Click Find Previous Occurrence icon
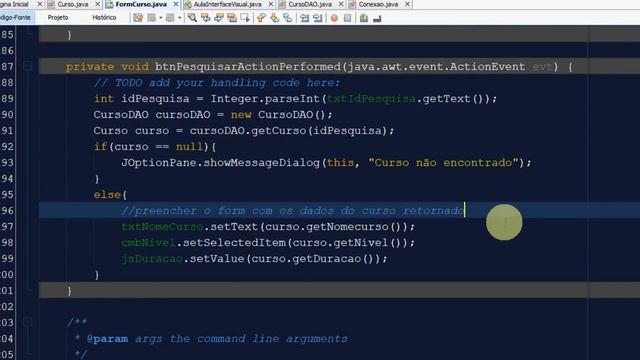The height and width of the screenshot is (360, 640). (206, 18)
